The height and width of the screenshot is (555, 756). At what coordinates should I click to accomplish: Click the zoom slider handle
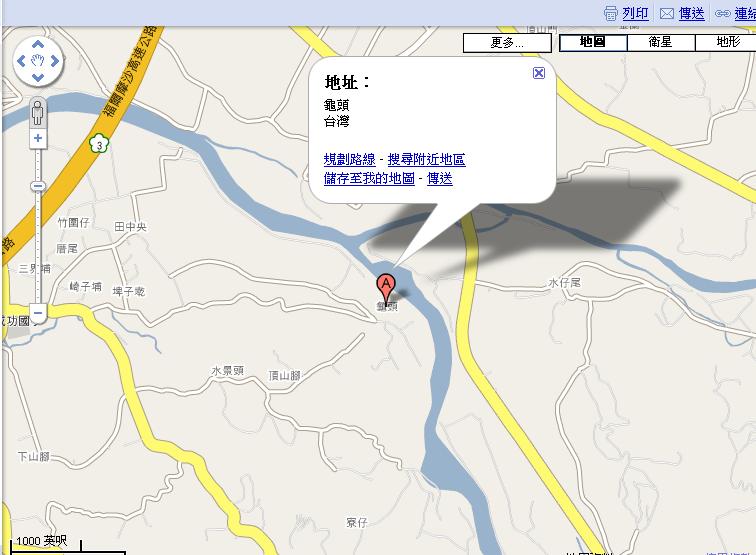click(x=38, y=186)
